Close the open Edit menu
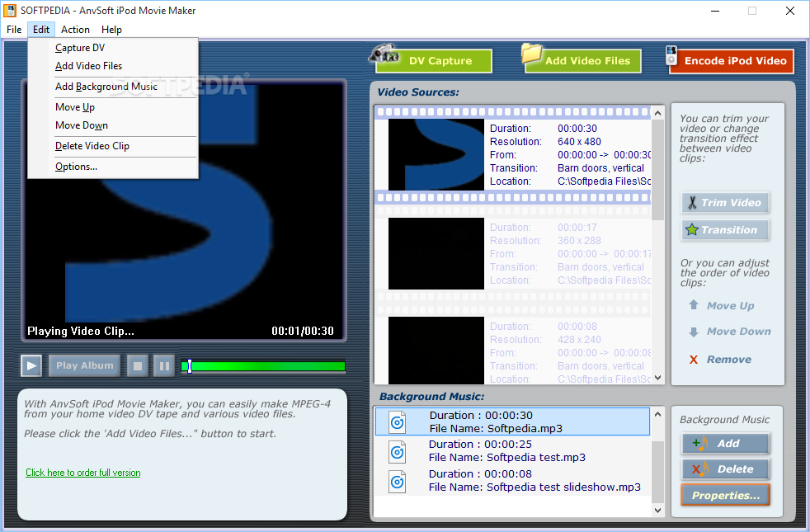The height and width of the screenshot is (532, 810). click(40, 30)
